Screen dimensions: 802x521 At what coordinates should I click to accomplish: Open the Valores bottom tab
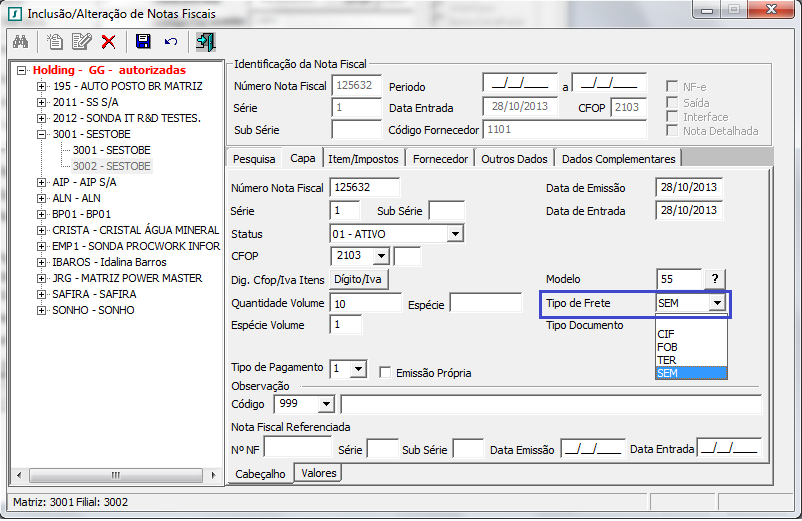pyautogui.click(x=318, y=473)
